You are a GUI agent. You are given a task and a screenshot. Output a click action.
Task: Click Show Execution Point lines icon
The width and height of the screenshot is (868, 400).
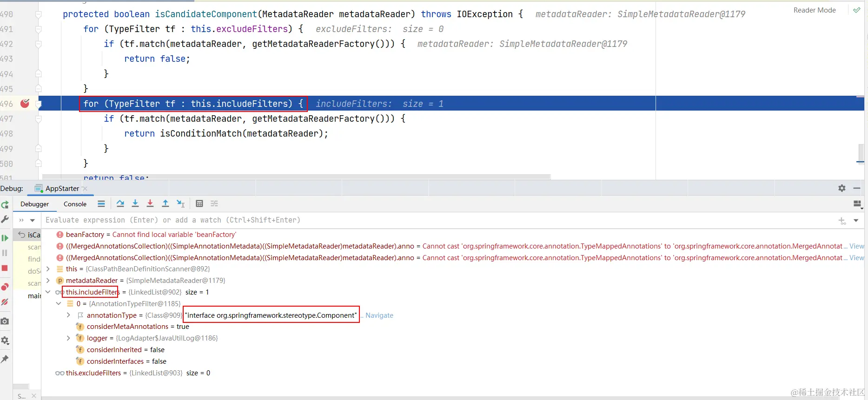[x=101, y=203]
